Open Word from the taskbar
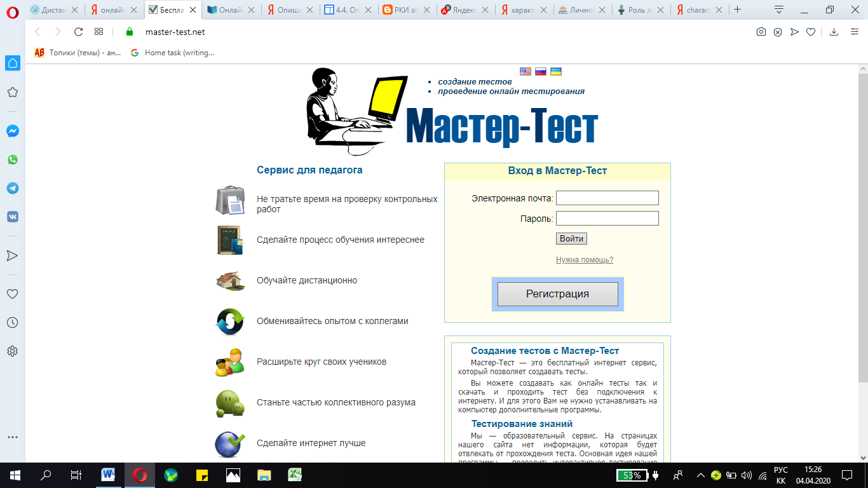Viewport: 868px width, 488px height. point(108,475)
